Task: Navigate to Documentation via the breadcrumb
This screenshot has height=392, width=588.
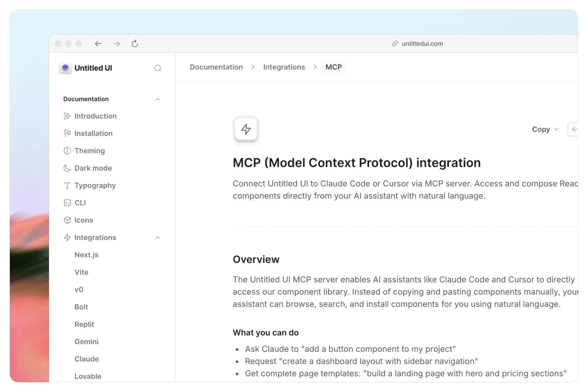Action: (216, 67)
